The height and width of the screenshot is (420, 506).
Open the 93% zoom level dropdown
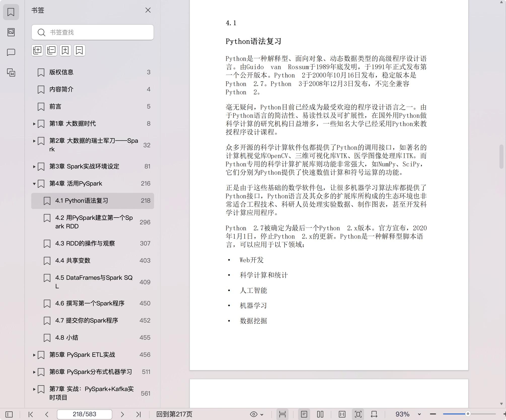419,414
